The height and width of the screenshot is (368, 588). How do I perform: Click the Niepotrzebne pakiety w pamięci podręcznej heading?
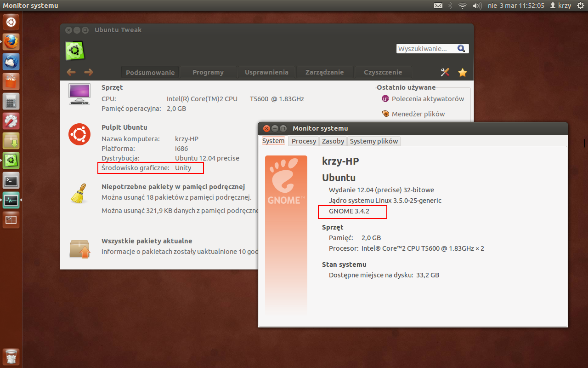pos(173,187)
